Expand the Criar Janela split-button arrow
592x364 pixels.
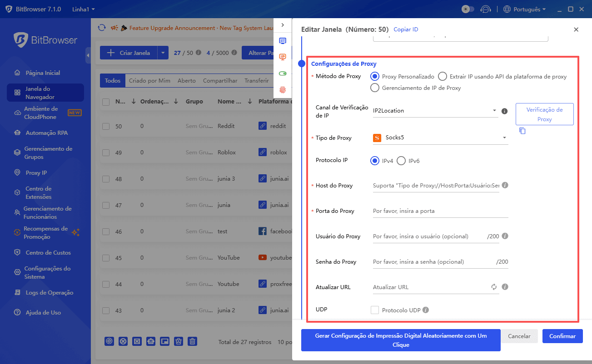pyautogui.click(x=163, y=53)
